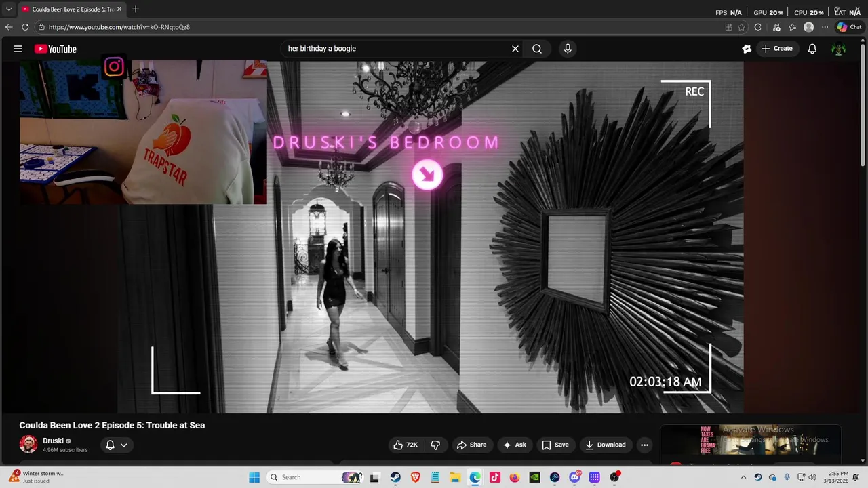Open Firefox from the taskbar
This screenshot has height=488, width=868.
coord(515,477)
